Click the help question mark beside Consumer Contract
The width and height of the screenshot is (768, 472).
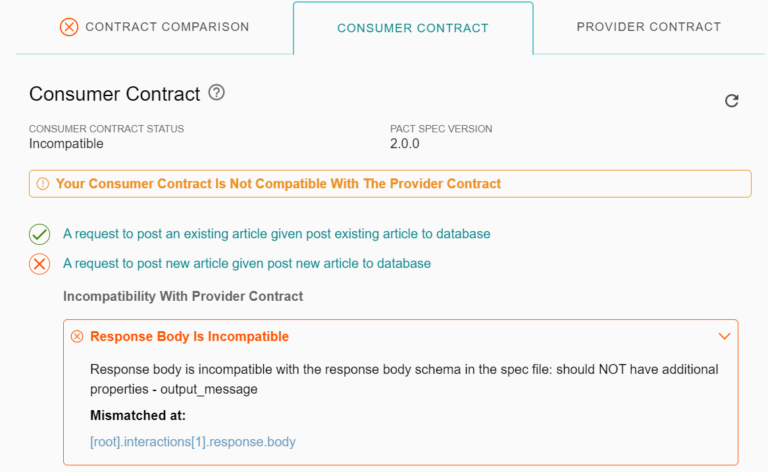click(x=217, y=93)
